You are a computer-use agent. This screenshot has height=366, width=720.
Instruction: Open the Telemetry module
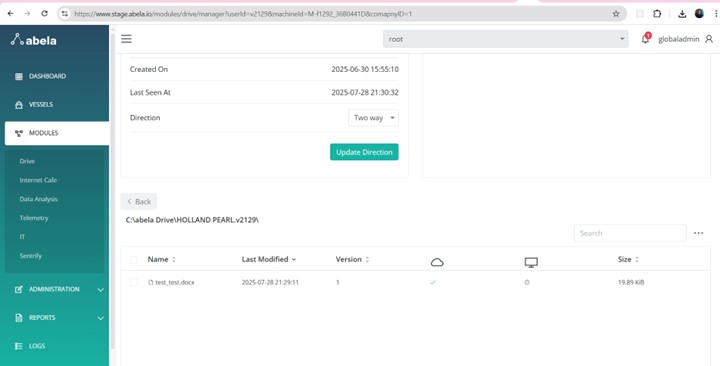(34, 218)
